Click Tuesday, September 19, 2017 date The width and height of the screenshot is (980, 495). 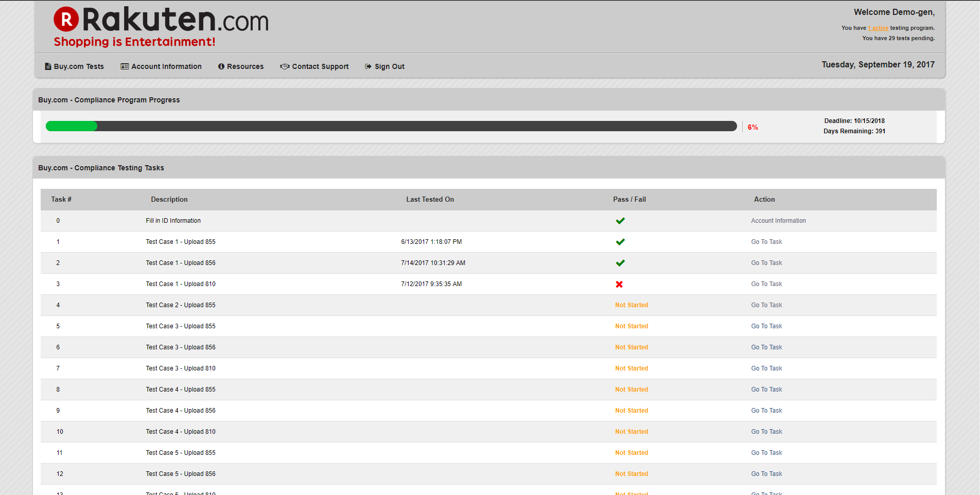click(x=878, y=64)
